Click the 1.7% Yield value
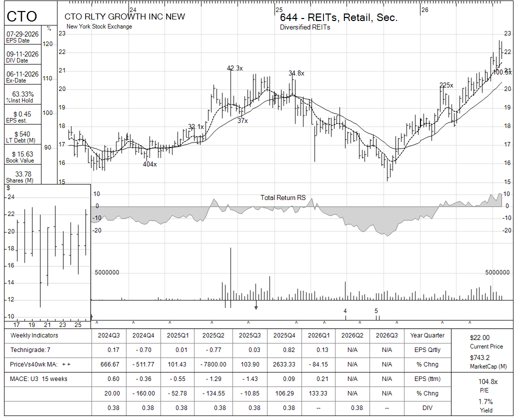Image resolution: width=516 pixels, height=420 pixels. (x=485, y=402)
